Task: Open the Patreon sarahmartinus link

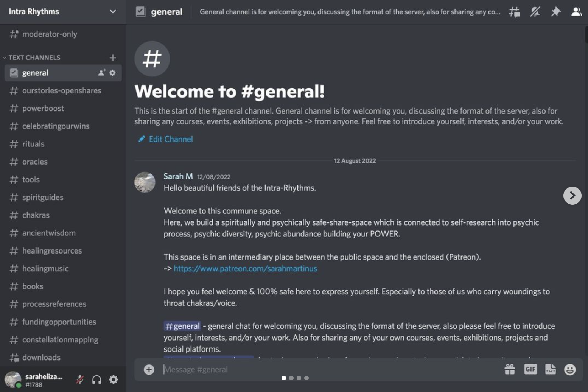Action: point(245,269)
